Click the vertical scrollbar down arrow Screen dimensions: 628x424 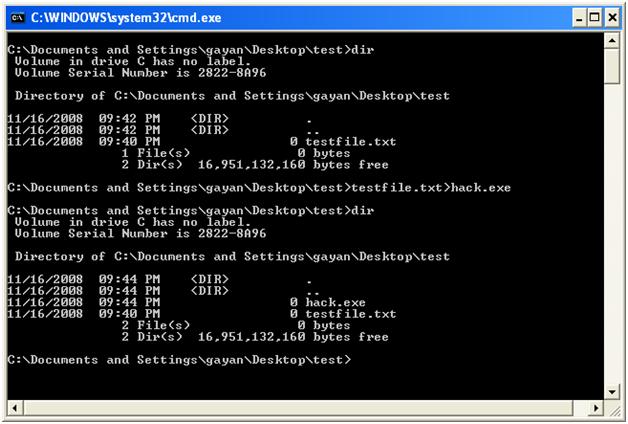[x=611, y=391]
